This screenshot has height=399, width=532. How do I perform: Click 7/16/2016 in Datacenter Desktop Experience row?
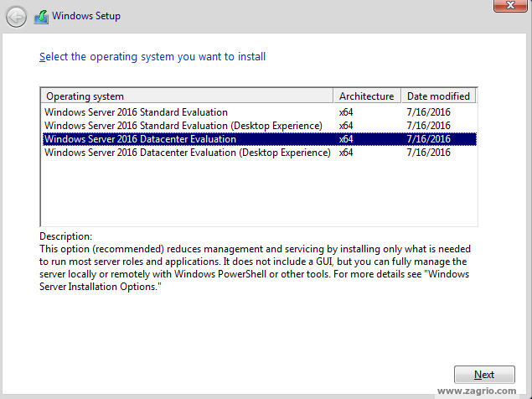pos(428,153)
